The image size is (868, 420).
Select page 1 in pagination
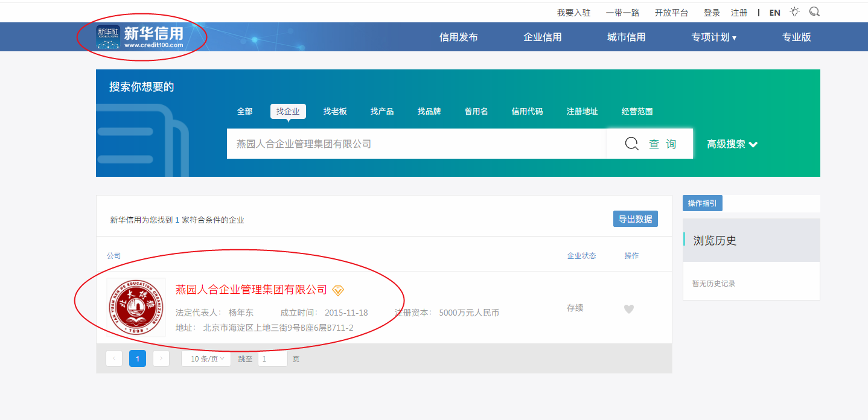pos(138,358)
